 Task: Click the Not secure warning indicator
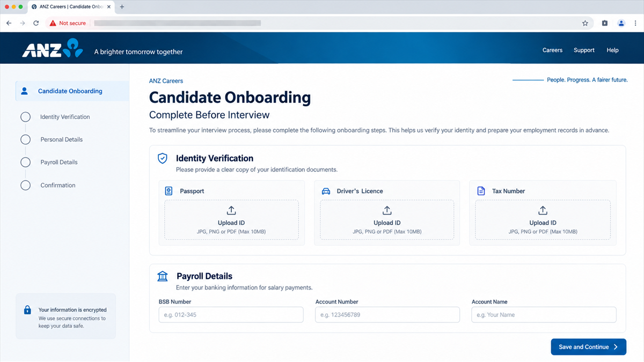68,23
